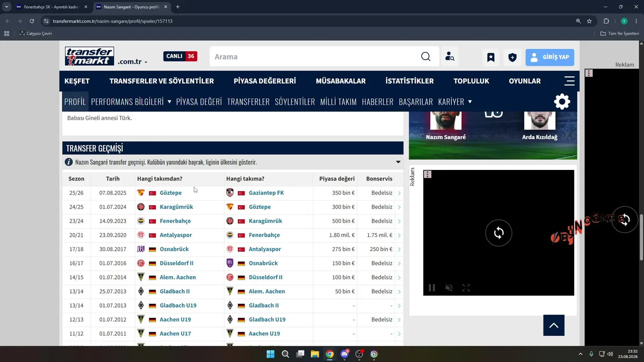The width and height of the screenshot is (644, 362).
Task: Open the Antalyaspor link in 20/21 row
Action: pos(176,235)
